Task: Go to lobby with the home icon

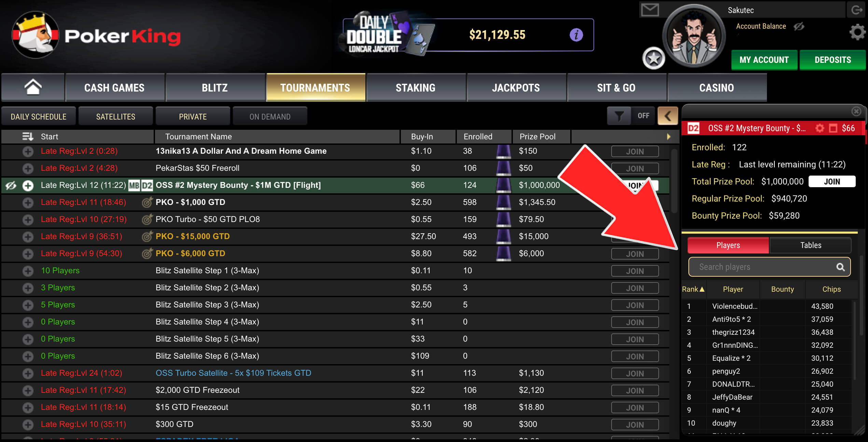Action: pyautogui.click(x=33, y=87)
